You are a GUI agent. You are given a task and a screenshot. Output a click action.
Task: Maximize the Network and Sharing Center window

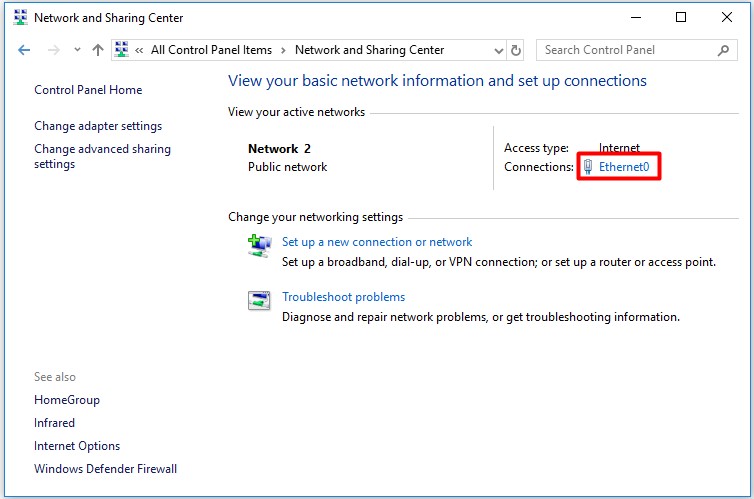pyautogui.click(x=681, y=18)
